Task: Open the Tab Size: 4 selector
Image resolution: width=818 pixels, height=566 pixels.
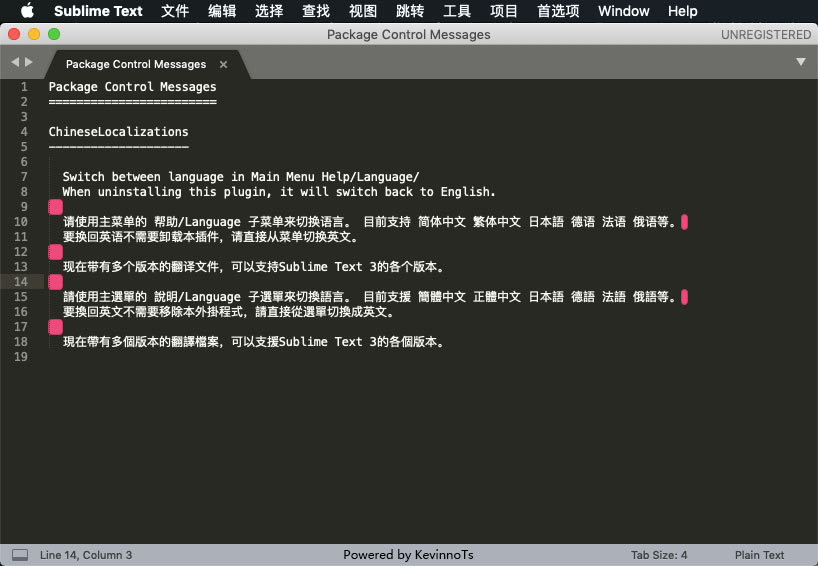Action: click(x=659, y=555)
